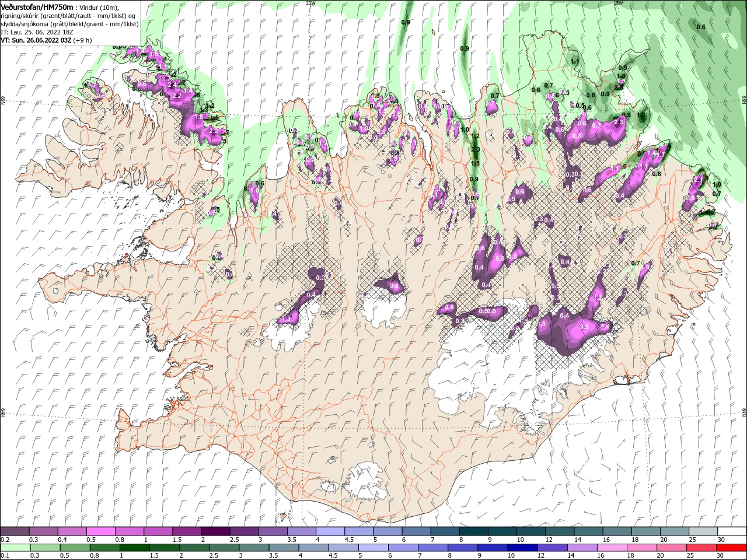Pick the purple 0.3–0.4 snow swatch, upper row
Viewport: 747px width, 560px height.
point(43,531)
